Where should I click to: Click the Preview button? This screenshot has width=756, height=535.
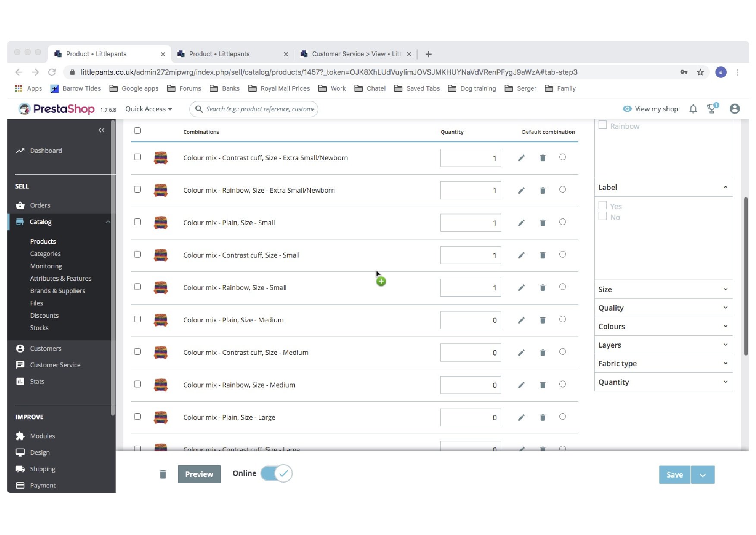click(199, 474)
